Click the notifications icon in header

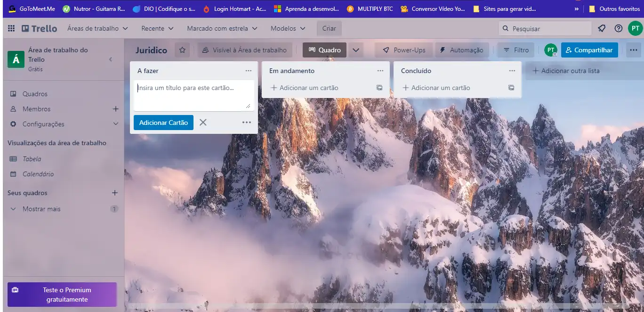(x=602, y=28)
